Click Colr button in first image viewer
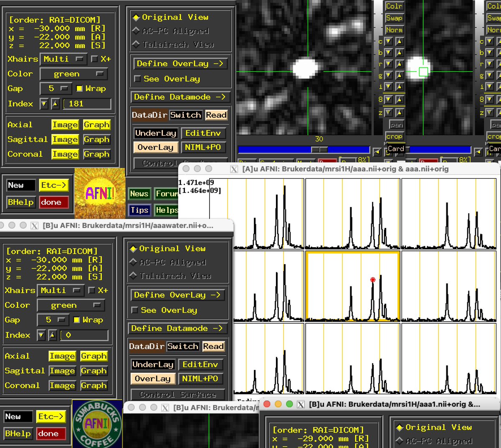 click(x=394, y=6)
